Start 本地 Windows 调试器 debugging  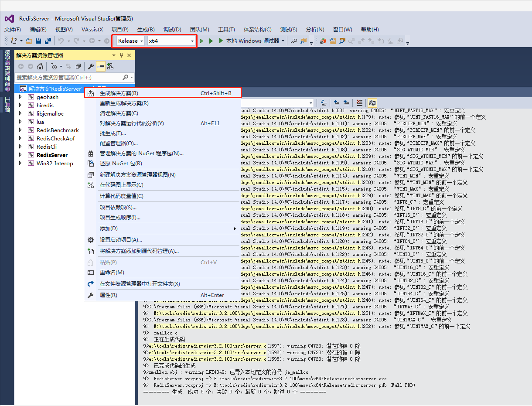(x=254, y=41)
